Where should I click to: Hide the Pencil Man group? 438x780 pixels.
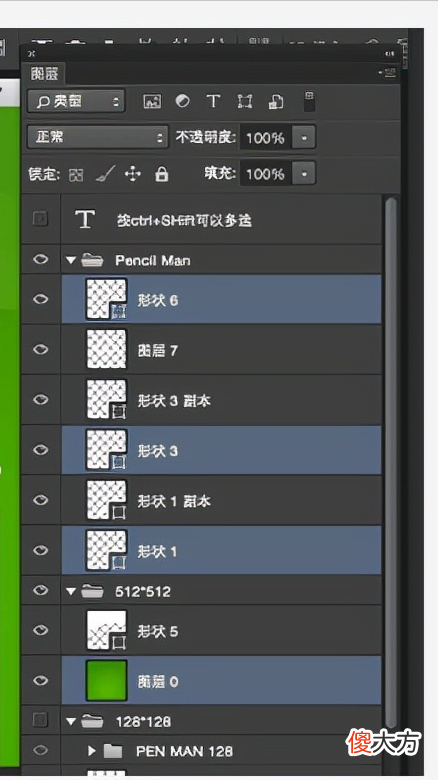point(40,259)
